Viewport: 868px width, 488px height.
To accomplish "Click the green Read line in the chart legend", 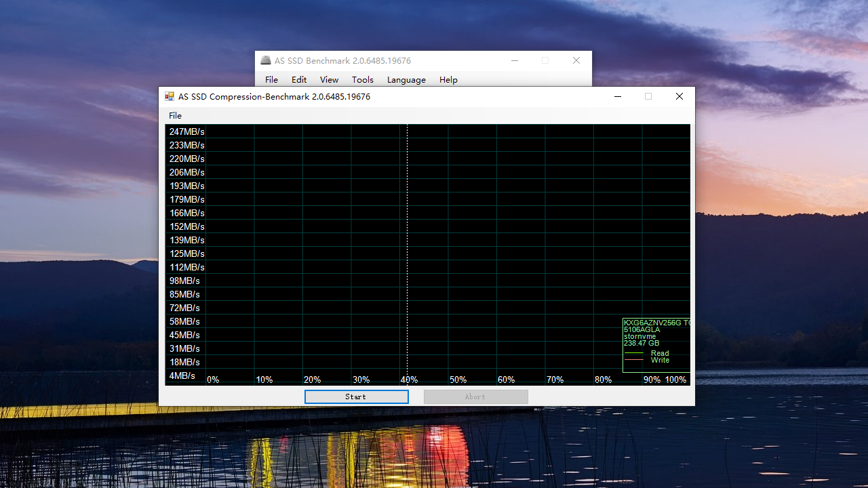I will (x=635, y=353).
